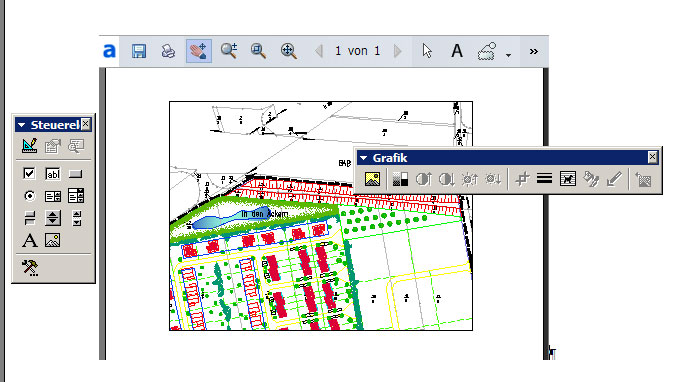Click the fit-to-window zoom icon
This screenshot has height=382, width=680.
(288, 51)
